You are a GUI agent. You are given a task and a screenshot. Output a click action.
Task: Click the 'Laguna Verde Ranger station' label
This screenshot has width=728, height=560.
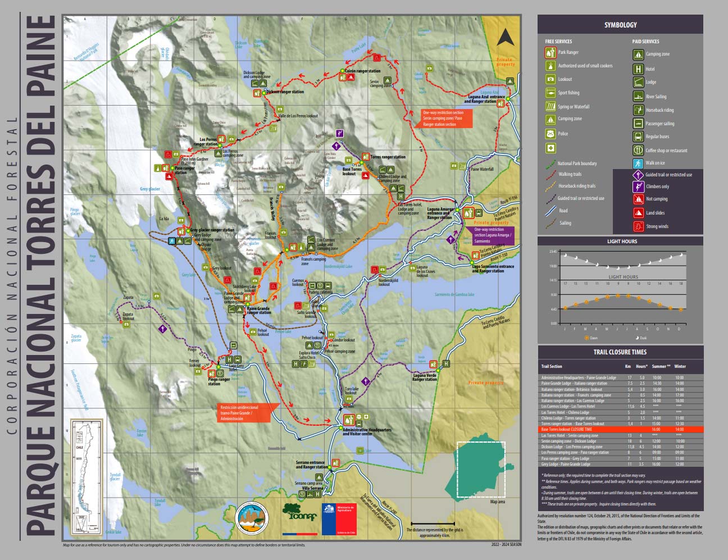point(424,377)
